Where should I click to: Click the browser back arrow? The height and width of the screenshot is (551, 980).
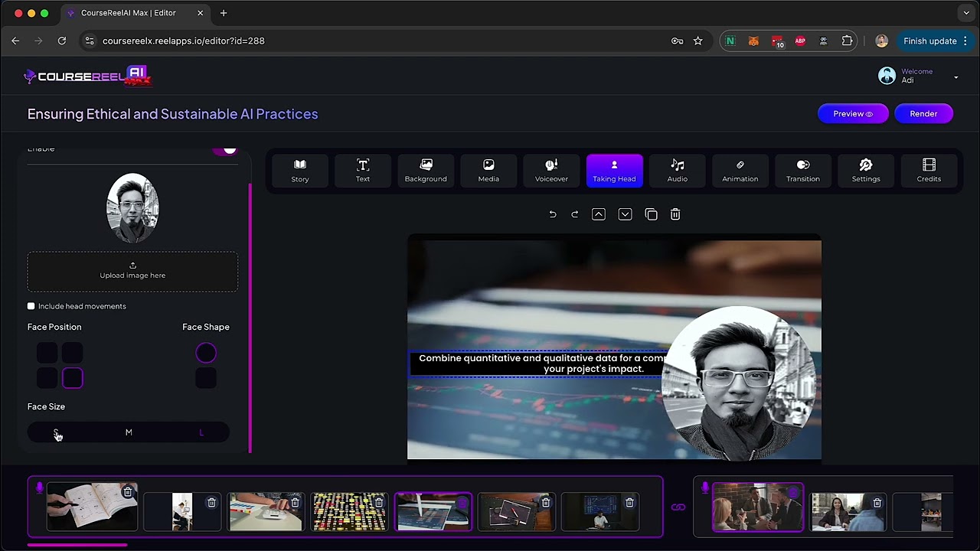point(15,41)
